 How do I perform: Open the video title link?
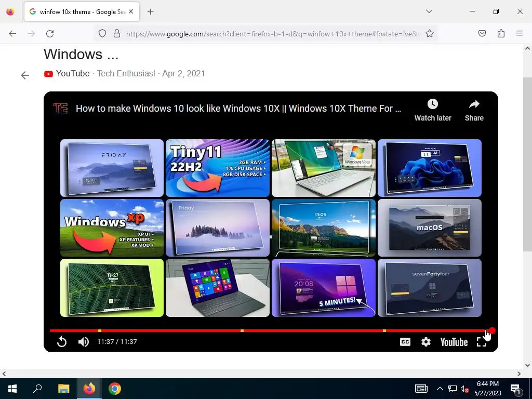click(x=238, y=108)
